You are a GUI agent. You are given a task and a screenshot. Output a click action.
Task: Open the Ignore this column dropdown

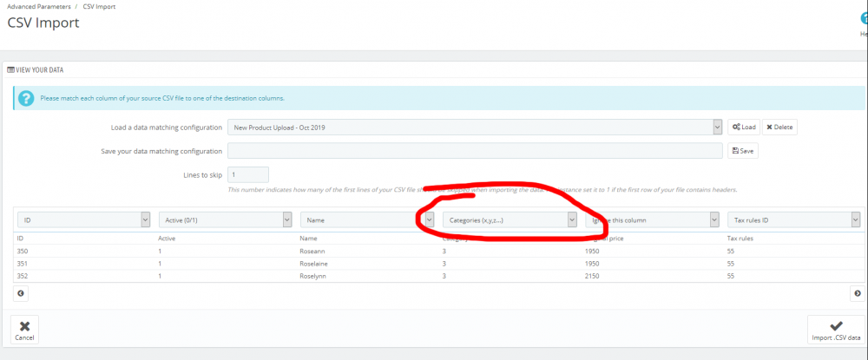[652, 220]
